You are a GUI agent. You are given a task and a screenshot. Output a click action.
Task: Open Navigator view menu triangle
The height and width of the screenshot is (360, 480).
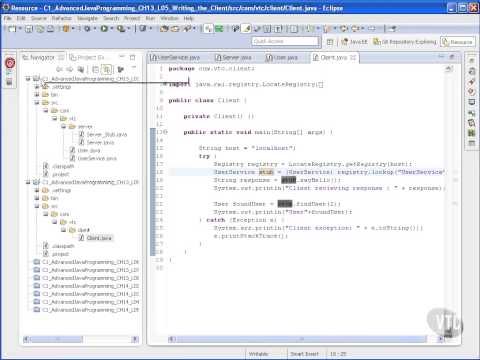[133, 68]
